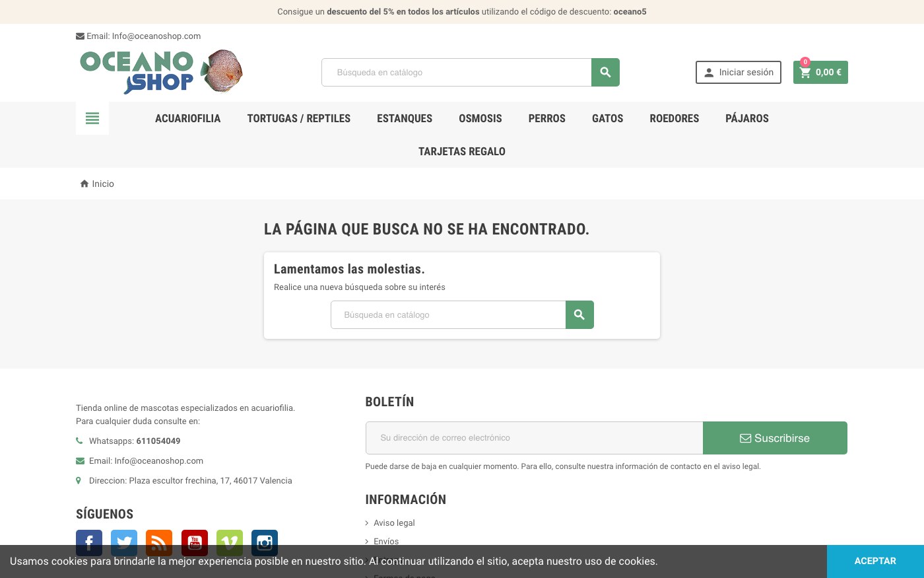Open the GATOS menu
This screenshot has height=578, width=924.
(608, 118)
